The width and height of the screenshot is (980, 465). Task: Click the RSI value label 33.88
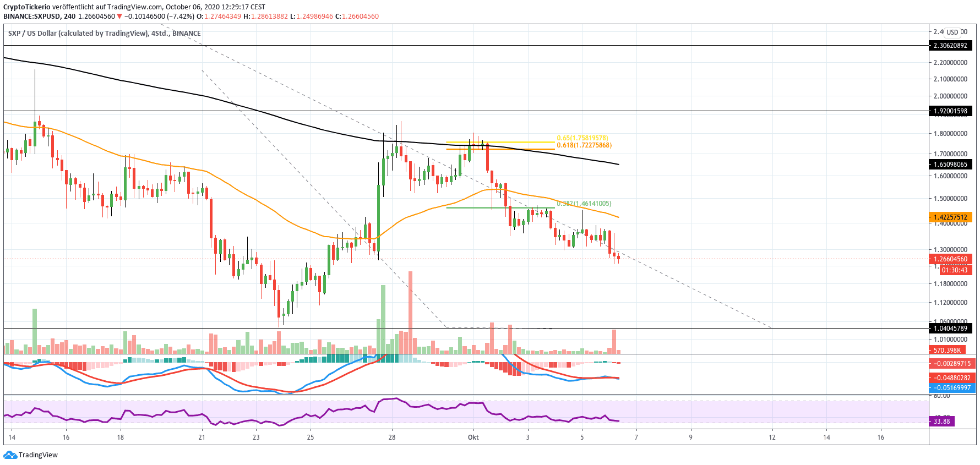point(942,422)
